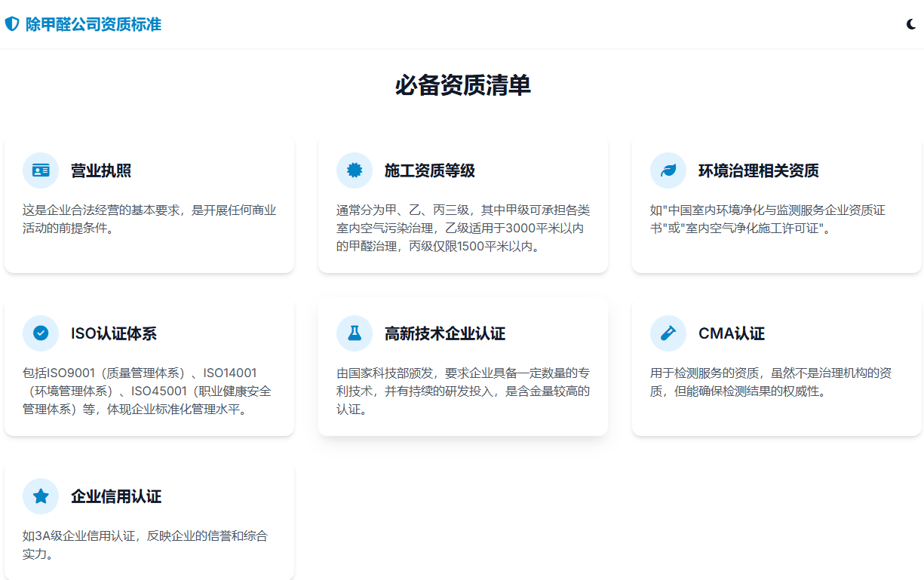Screen dimensions: 924x580
Task: Select the 营业执照 card title
Action: click(x=101, y=170)
